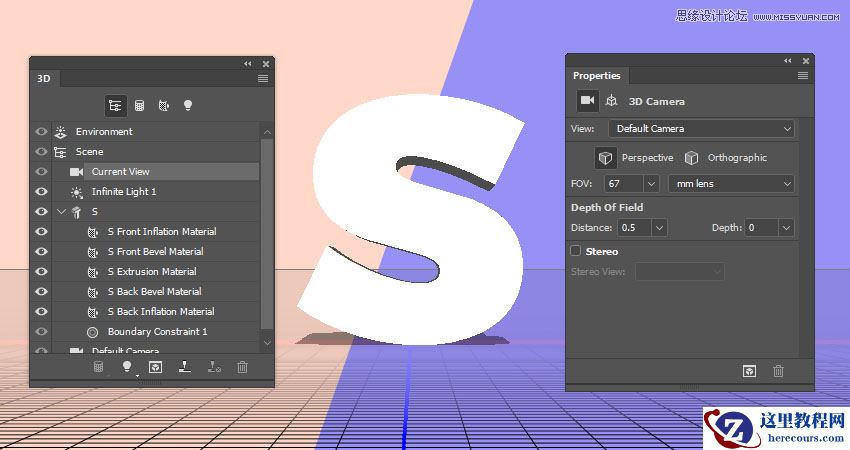This screenshot has height=450, width=850.
Task: Select the Perspective cube icon
Action: click(605, 158)
